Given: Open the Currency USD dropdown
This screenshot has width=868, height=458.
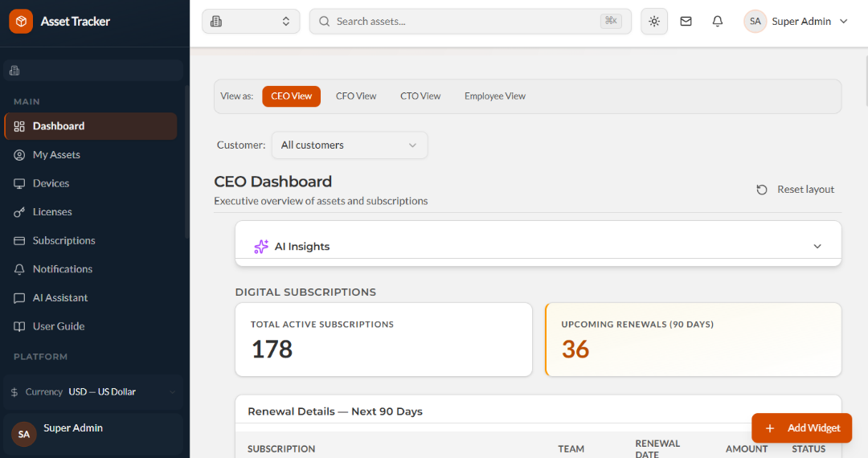Looking at the screenshot, I should 93,391.
